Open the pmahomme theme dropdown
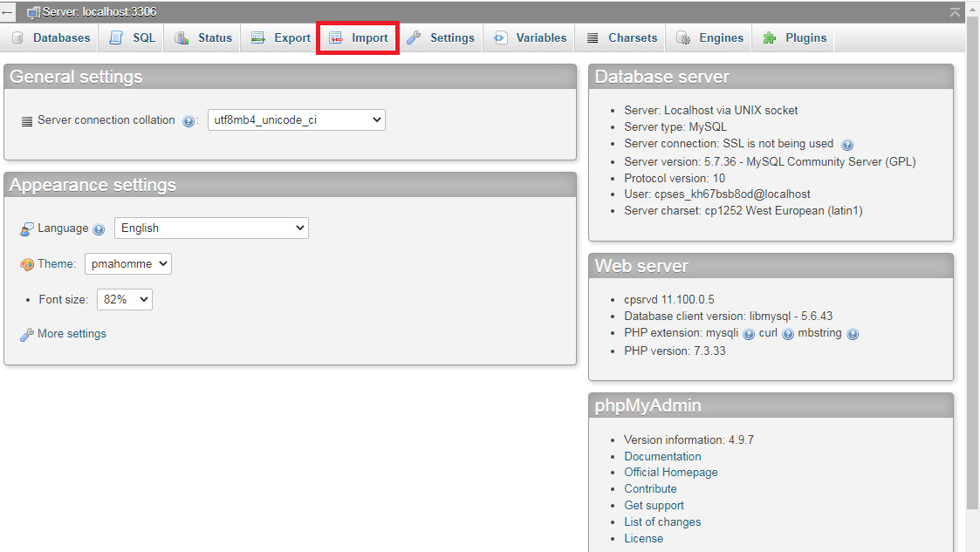980x552 pixels. pos(128,263)
